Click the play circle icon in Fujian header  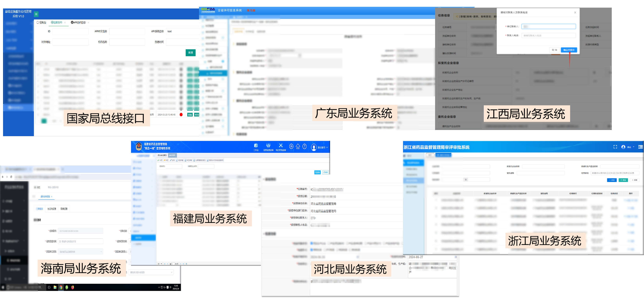click(291, 147)
